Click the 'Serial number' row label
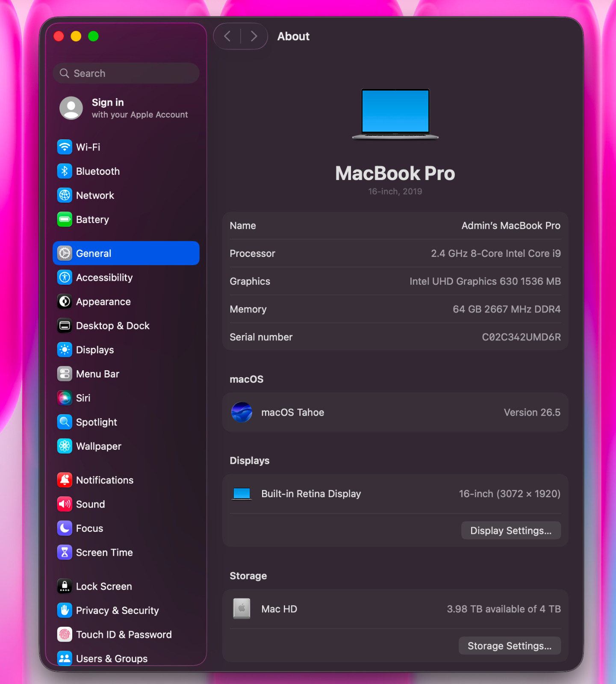This screenshot has height=684, width=616. tap(261, 337)
